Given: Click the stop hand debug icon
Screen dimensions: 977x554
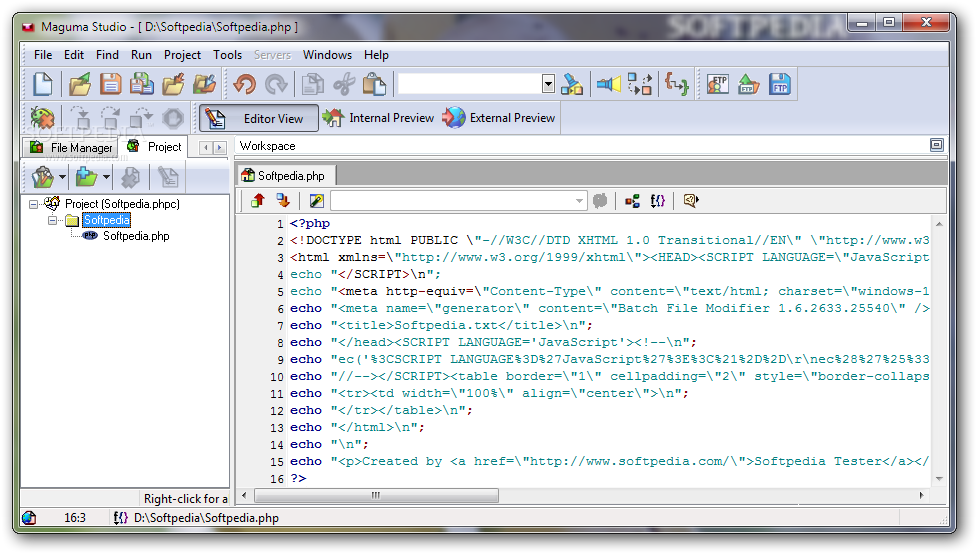Looking at the screenshot, I should pyautogui.click(x=173, y=118).
